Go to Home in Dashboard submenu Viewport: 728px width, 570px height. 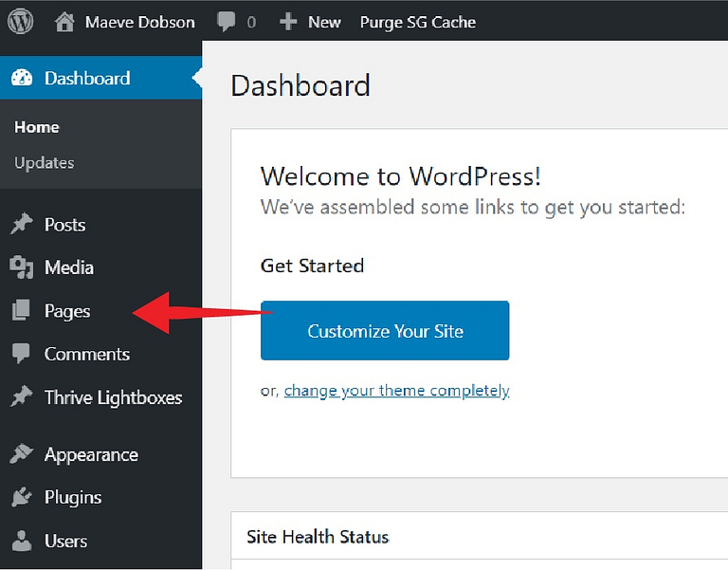pos(37,127)
